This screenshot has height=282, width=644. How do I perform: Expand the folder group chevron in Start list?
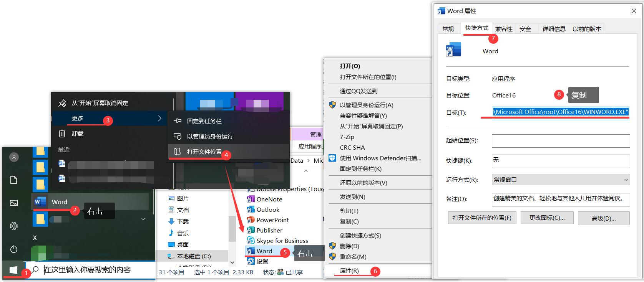[x=143, y=219]
